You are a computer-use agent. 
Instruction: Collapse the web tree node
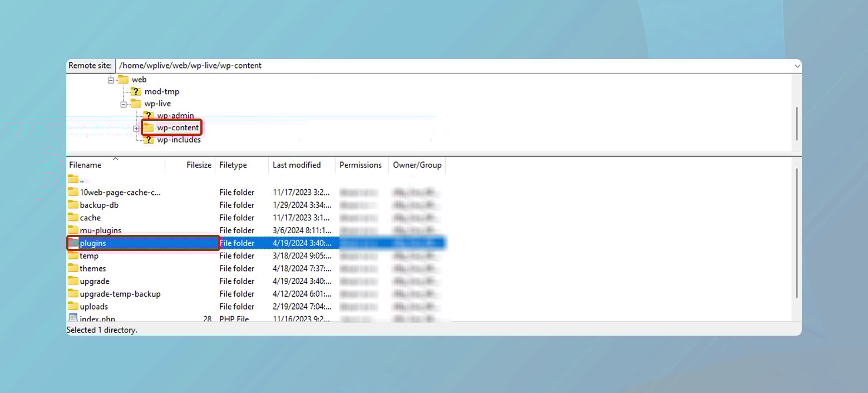tap(111, 80)
